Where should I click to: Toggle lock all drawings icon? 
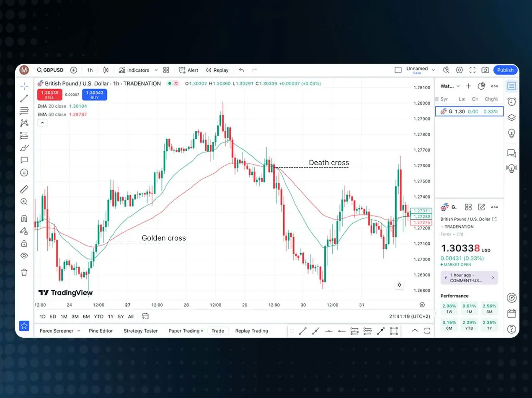[x=24, y=243]
